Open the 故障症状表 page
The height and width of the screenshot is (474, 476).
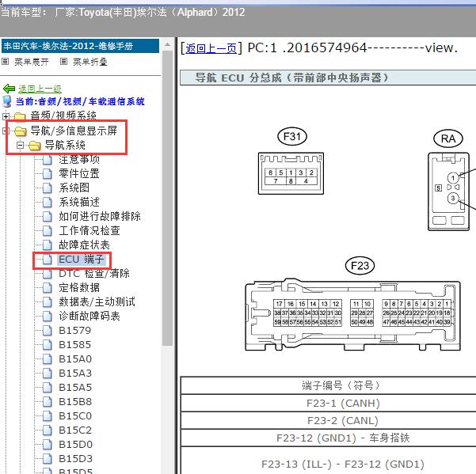[x=84, y=245]
